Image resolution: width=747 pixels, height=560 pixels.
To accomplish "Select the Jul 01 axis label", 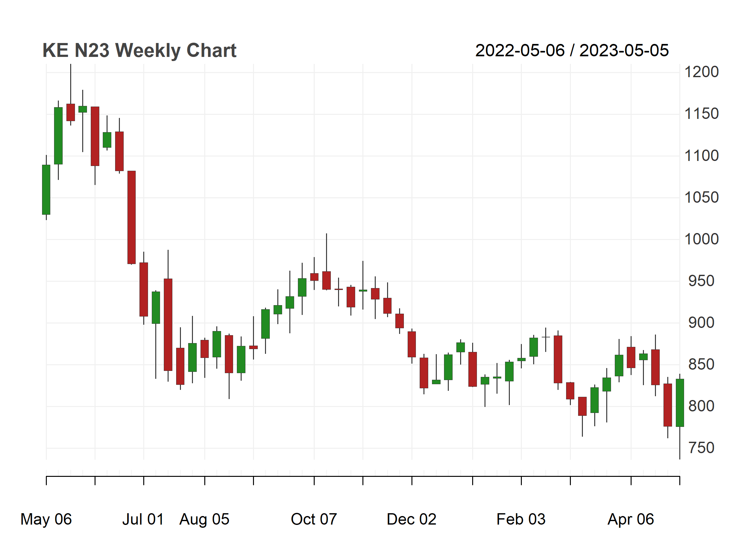I will coord(143,520).
